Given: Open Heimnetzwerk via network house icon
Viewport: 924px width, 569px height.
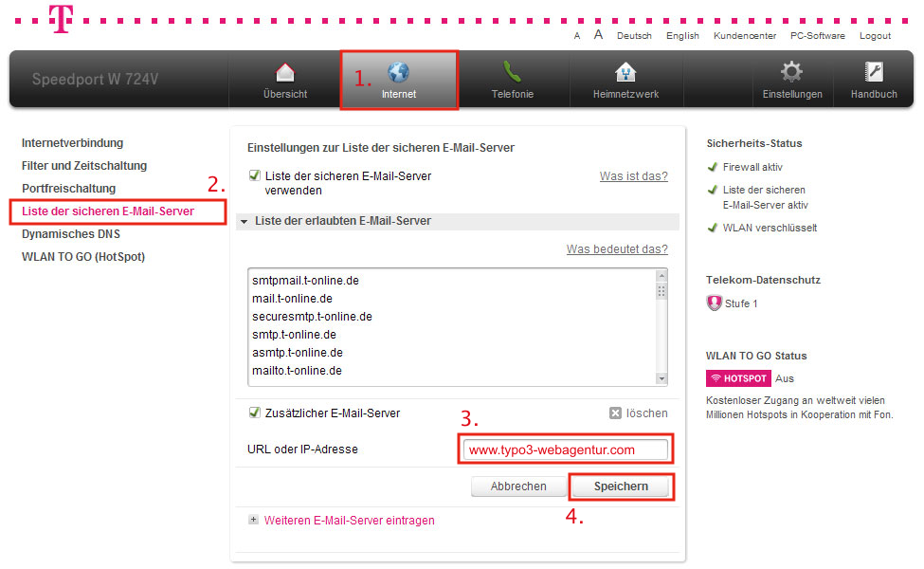Looking at the screenshot, I should point(625,72).
